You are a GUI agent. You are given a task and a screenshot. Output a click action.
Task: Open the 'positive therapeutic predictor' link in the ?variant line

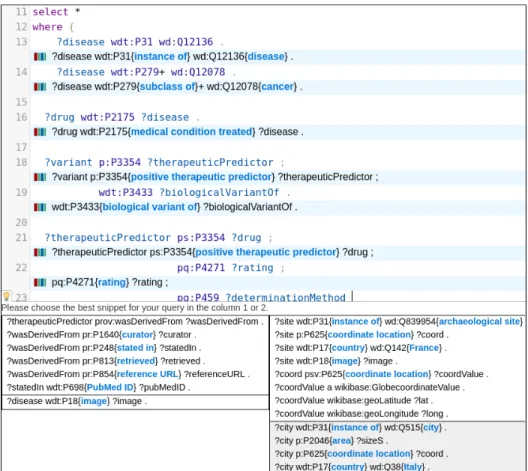[201, 177]
